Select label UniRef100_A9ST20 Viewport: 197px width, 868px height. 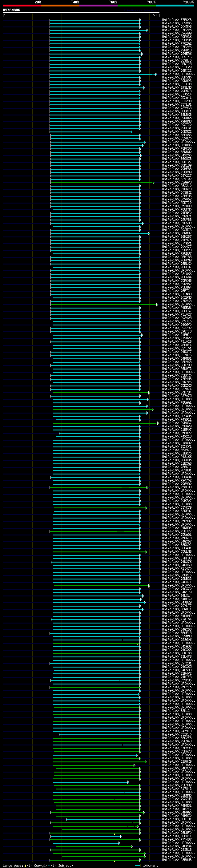click(176, 125)
